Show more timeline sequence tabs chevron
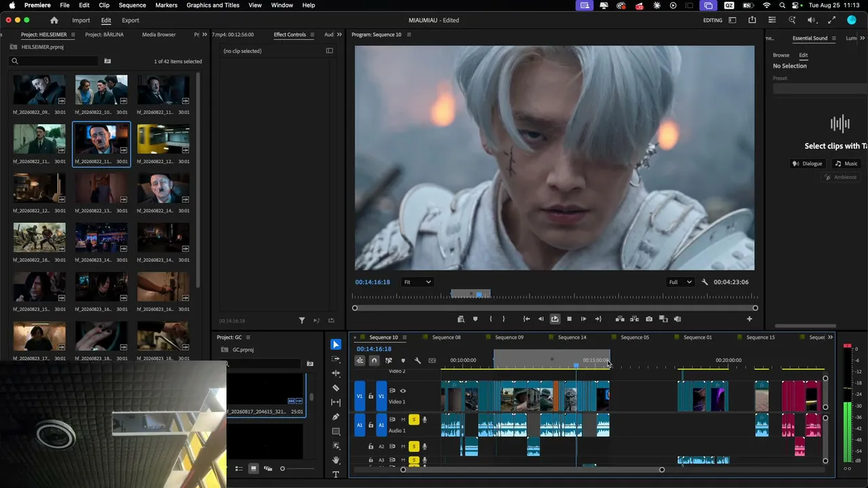Screen dimensions: 868x488 tap(830, 338)
